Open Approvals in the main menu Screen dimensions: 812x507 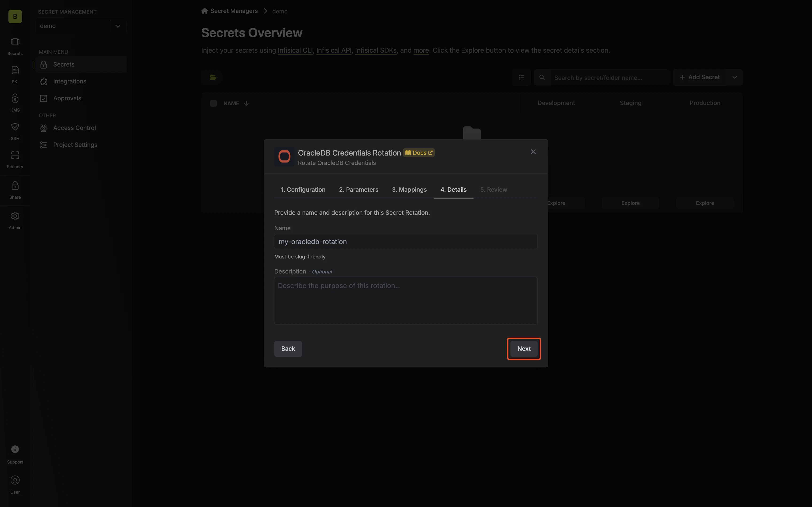click(x=81, y=98)
